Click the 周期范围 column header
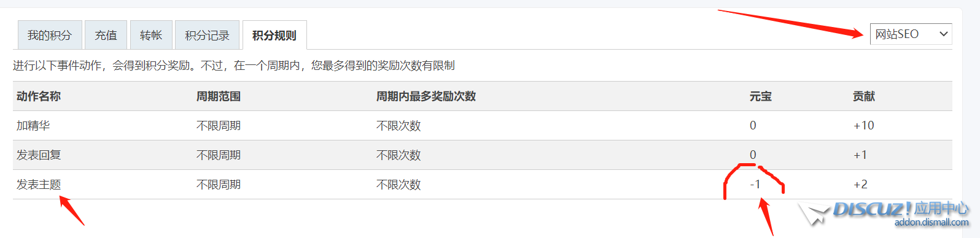980x238 pixels. click(x=219, y=96)
